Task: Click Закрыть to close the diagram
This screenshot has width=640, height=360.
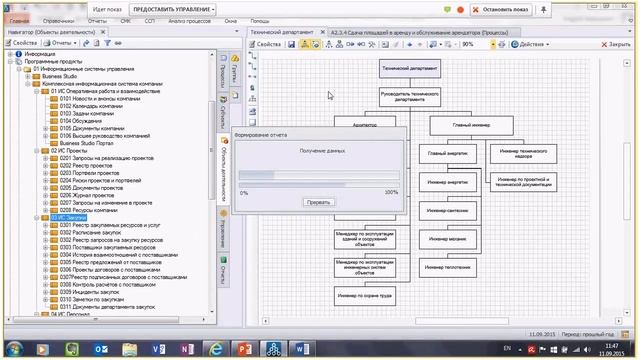Action: (616, 44)
